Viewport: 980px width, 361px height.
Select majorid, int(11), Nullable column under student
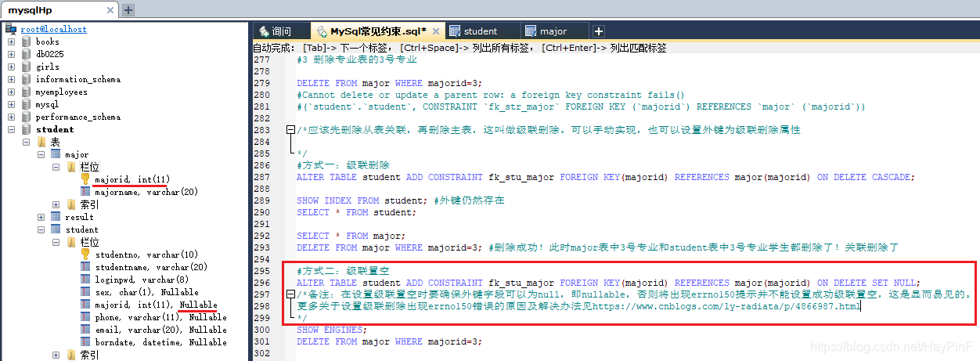pos(156,305)
